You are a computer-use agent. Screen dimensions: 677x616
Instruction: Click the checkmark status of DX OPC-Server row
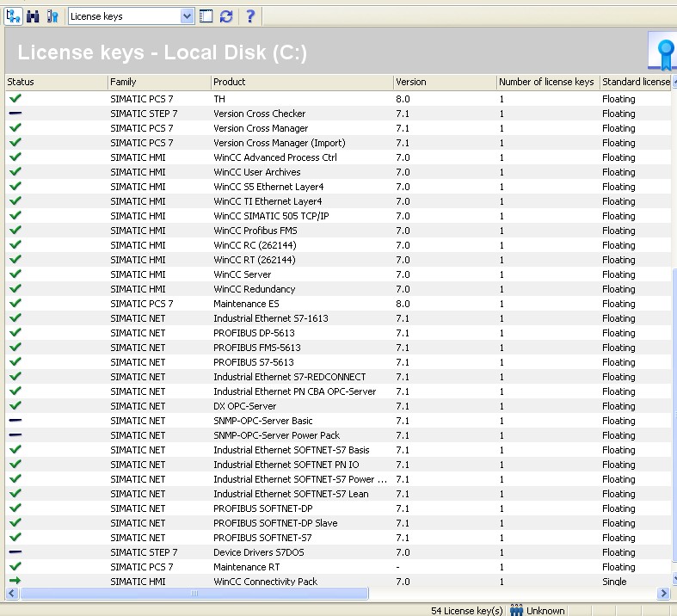tap(15, 405)
